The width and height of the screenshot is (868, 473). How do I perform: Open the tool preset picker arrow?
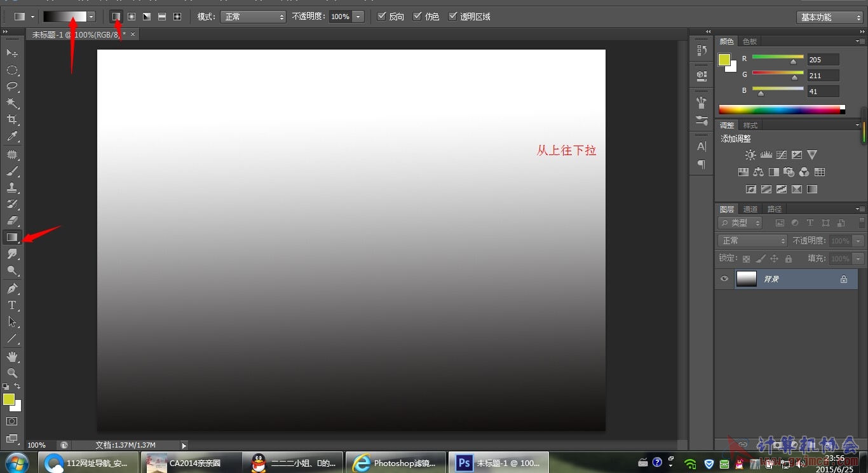pos(32,17)
